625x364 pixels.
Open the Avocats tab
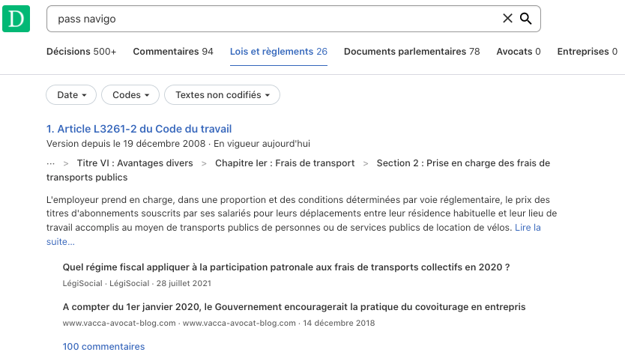tap(519, 52)
